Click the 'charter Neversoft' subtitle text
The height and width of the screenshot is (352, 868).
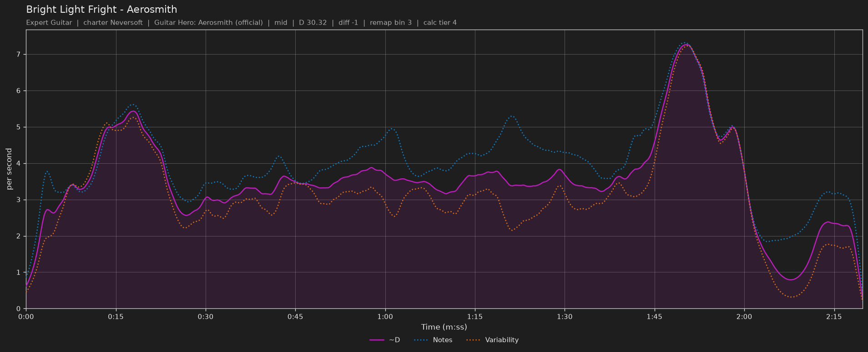[x=113, y=23]
